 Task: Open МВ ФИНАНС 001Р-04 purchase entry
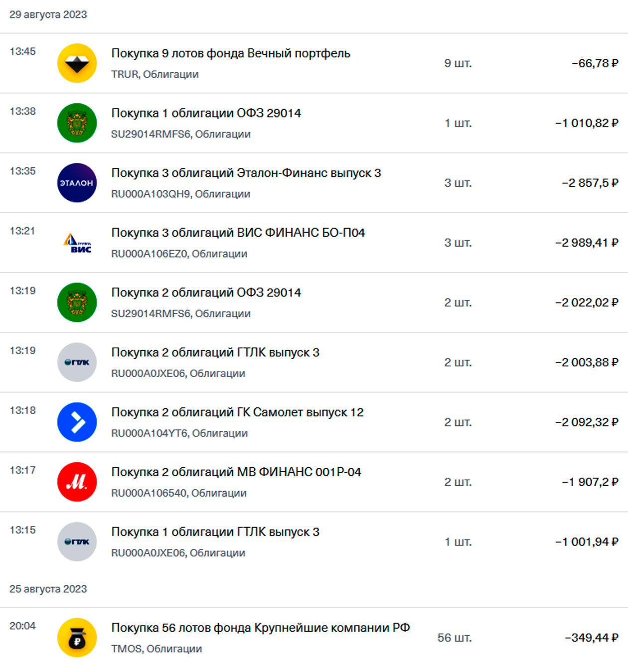coord(236,472)
